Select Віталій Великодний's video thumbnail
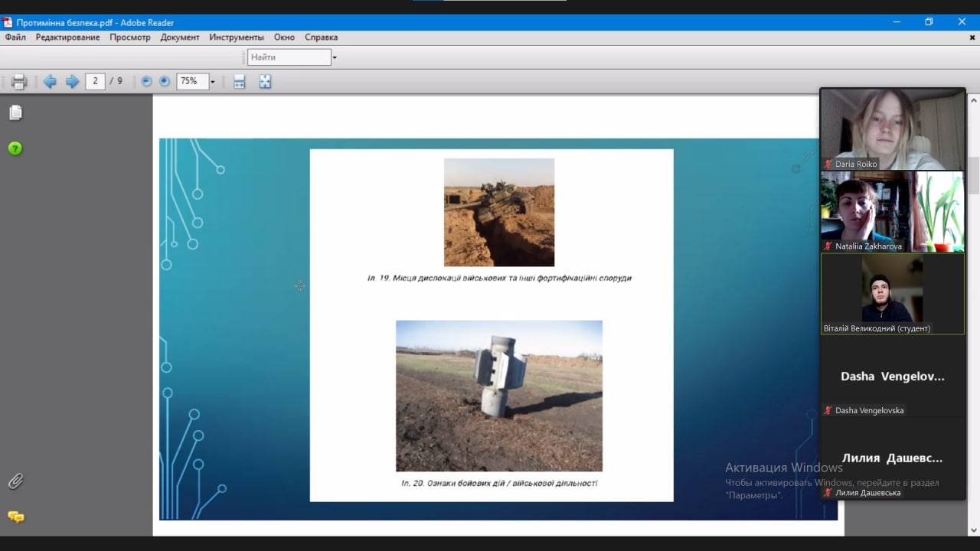Image resolution: width=980 pixels, height=551 pixels. pos(892,294)
